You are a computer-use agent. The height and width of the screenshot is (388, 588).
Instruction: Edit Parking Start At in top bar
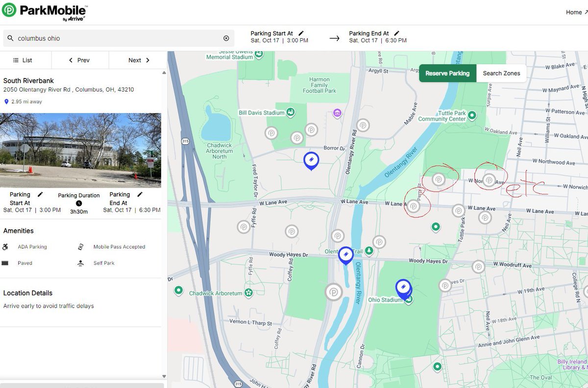point(301,33)
